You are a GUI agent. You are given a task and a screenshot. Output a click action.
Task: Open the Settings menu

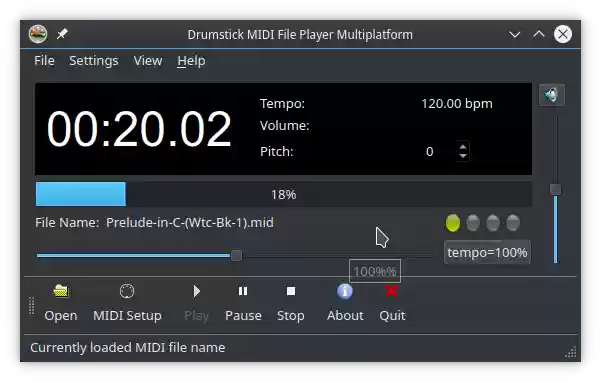94,61
